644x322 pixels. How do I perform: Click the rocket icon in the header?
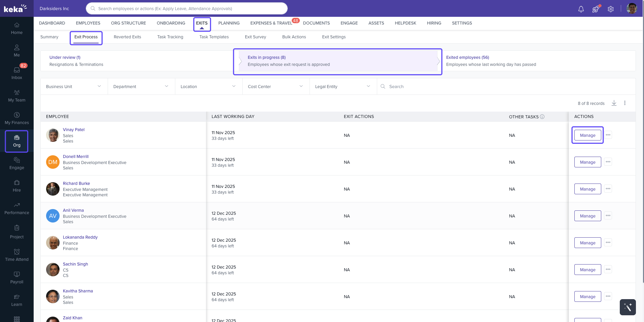point(596,9)
